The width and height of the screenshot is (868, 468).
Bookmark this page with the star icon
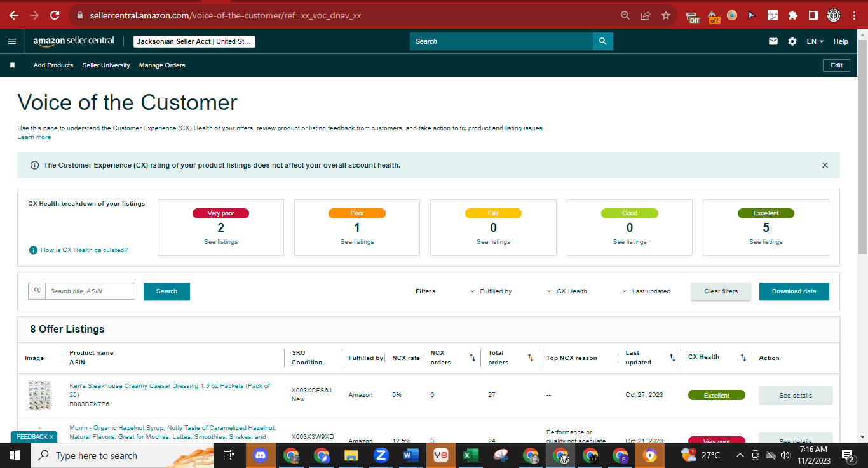click(x=666, y=15)
